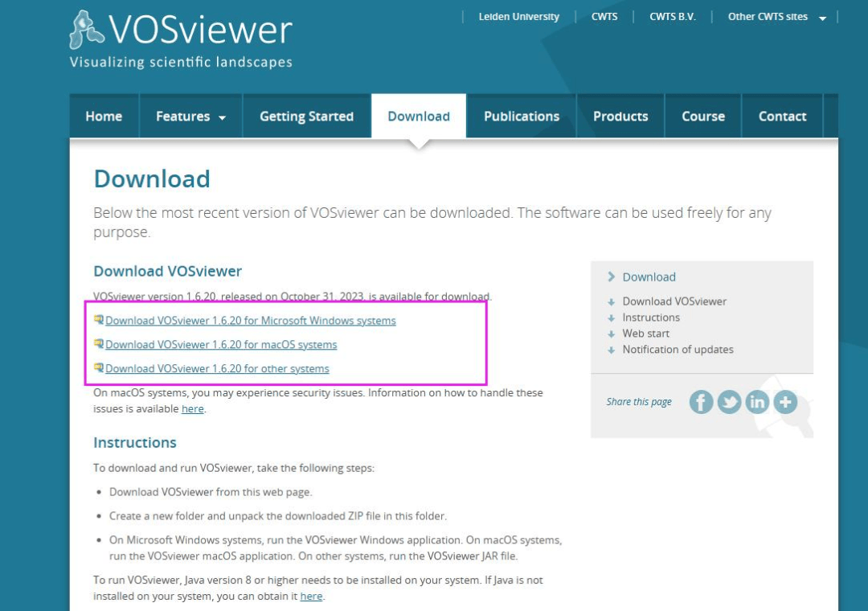Share page via Facebook icon

[x=701, y=402]
